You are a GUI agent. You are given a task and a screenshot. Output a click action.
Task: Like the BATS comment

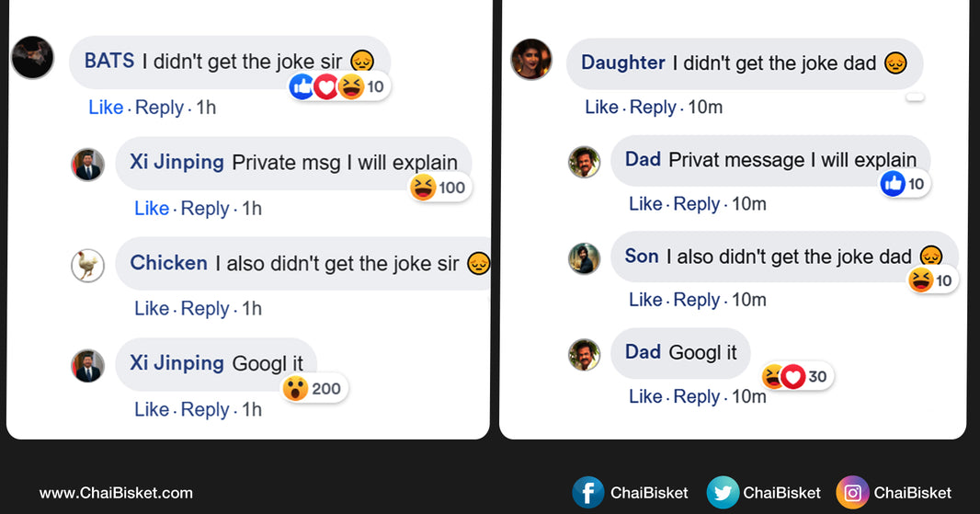[106, 108]
